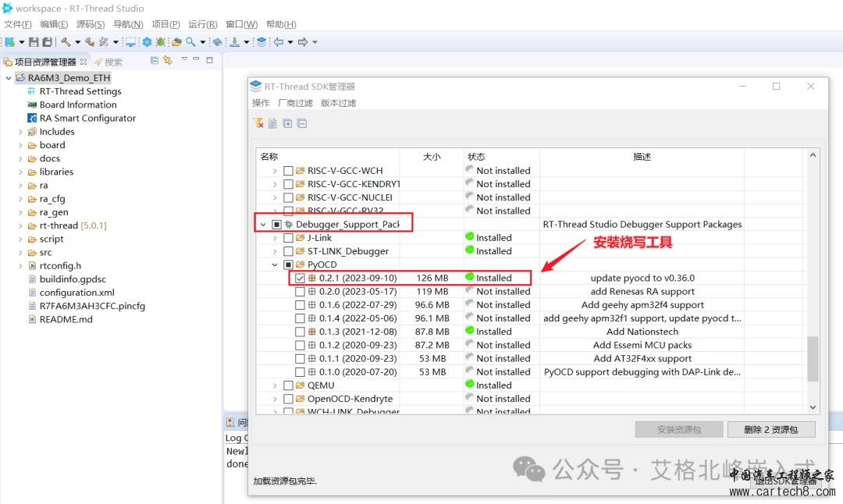Check the ST-LINK_Debugger checkbox

click(288, 251)
